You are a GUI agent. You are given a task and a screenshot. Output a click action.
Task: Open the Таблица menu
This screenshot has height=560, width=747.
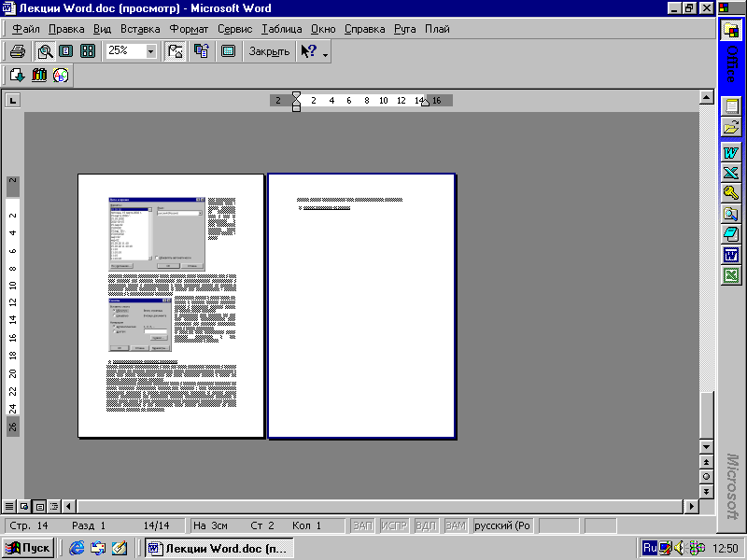click(282, 29)
